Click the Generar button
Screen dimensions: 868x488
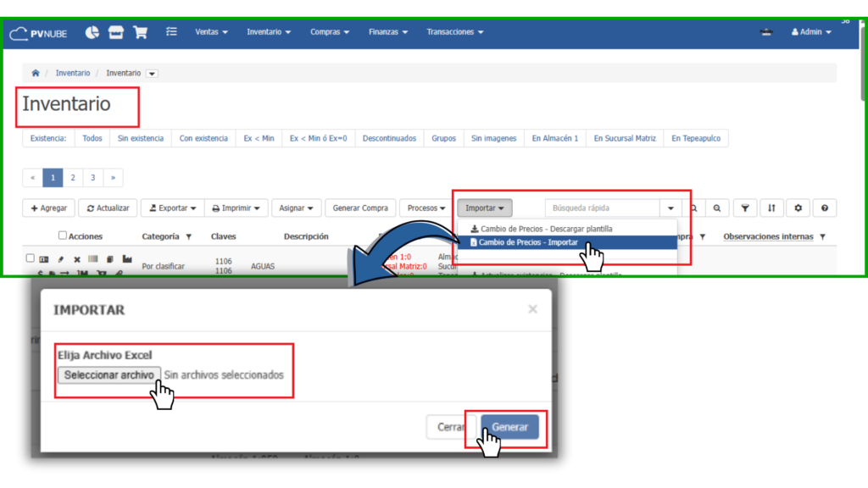coord(509,427)
